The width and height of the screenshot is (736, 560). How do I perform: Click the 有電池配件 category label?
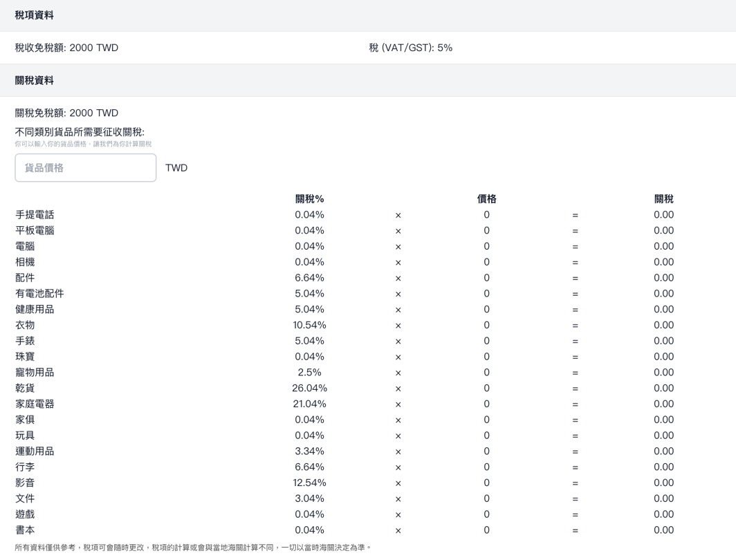click(x=39, y=294)
